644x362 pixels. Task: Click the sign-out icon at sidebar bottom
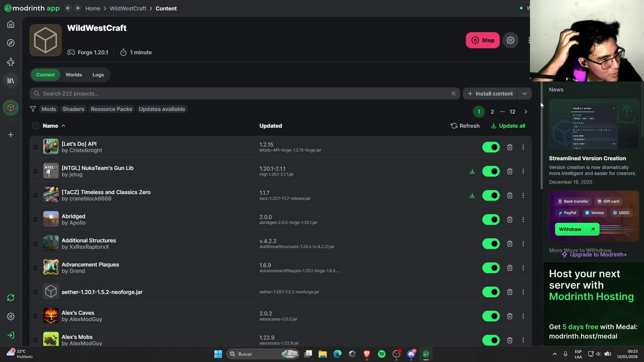11,335
